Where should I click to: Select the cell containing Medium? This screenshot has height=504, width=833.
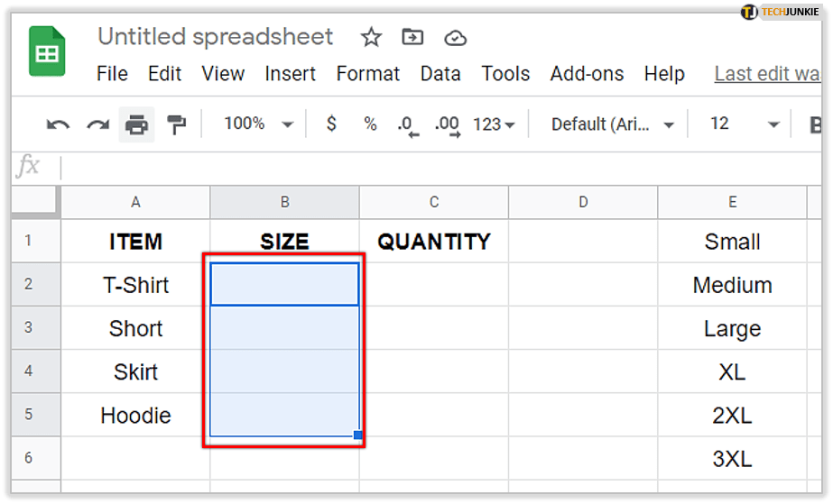(x=732, y=285)
